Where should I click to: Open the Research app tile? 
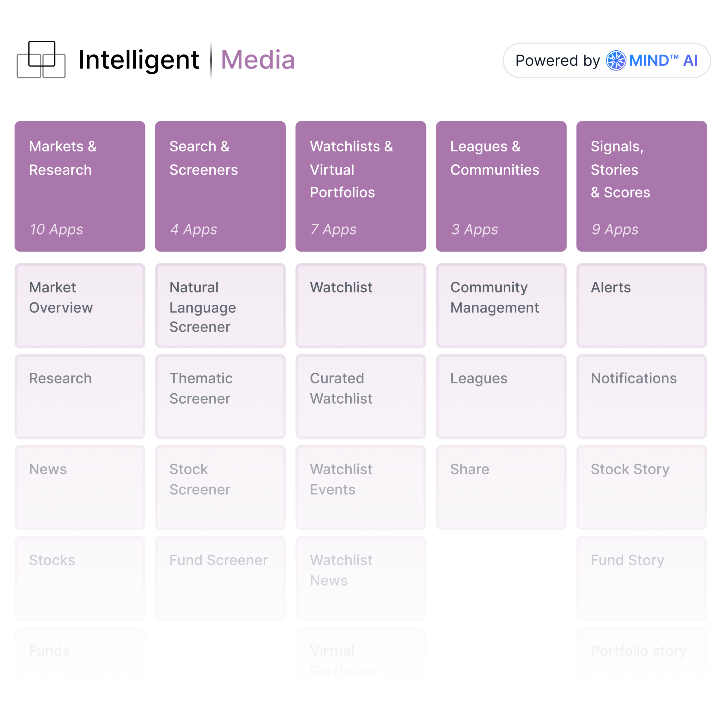point(80,396)
